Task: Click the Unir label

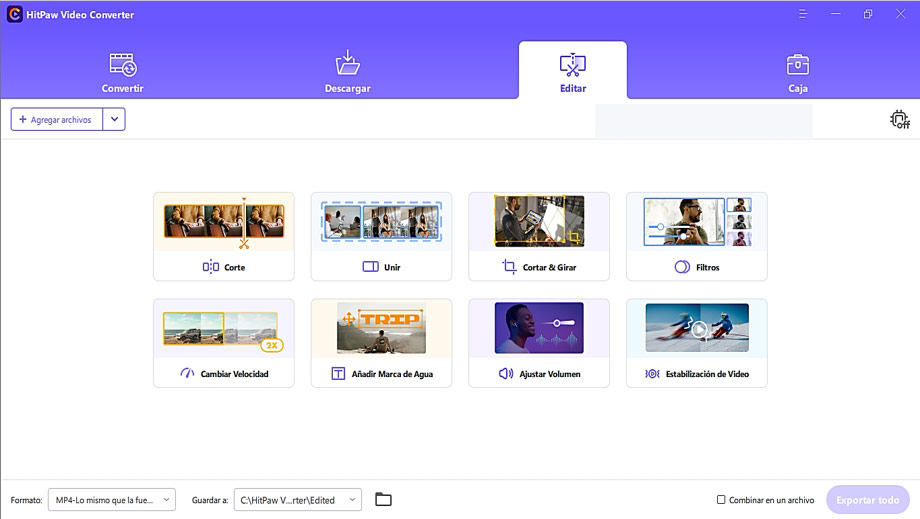Action: [392, 267]
